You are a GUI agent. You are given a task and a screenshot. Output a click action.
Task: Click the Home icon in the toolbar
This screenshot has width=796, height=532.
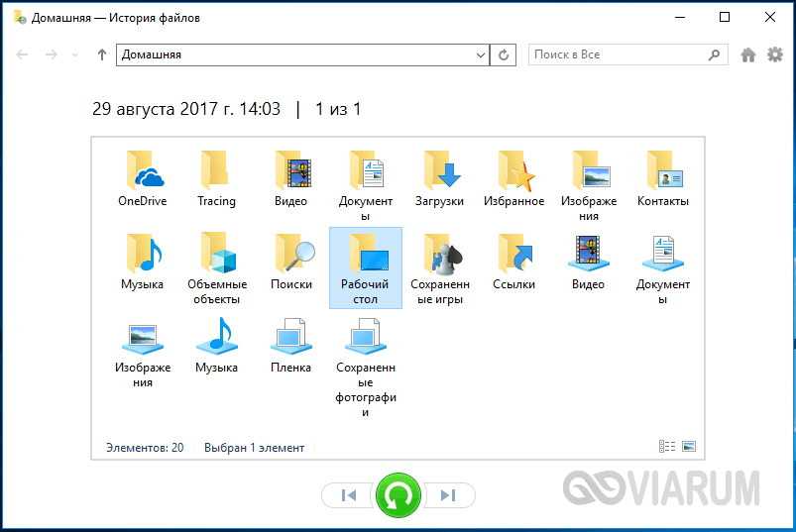[x=748, y=54]
